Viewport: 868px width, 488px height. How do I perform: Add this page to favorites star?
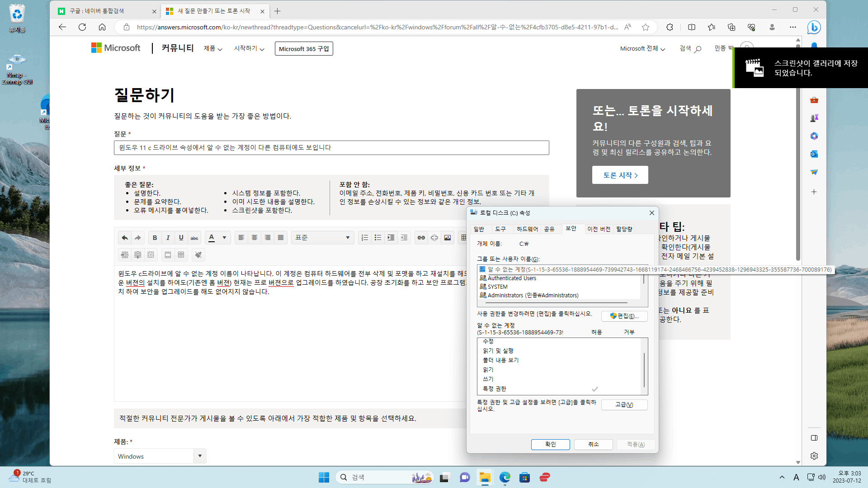646,27
